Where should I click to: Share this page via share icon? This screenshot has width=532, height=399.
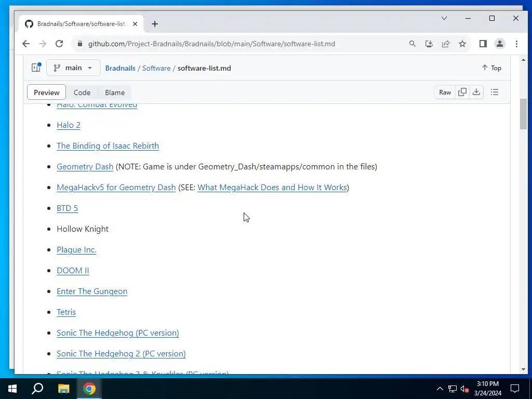[445, 44]
